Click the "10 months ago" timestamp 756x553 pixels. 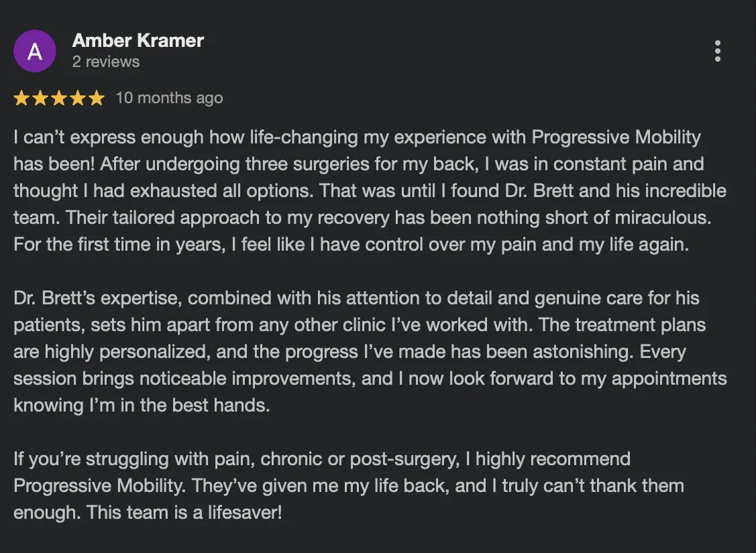(x=169, y=98)
